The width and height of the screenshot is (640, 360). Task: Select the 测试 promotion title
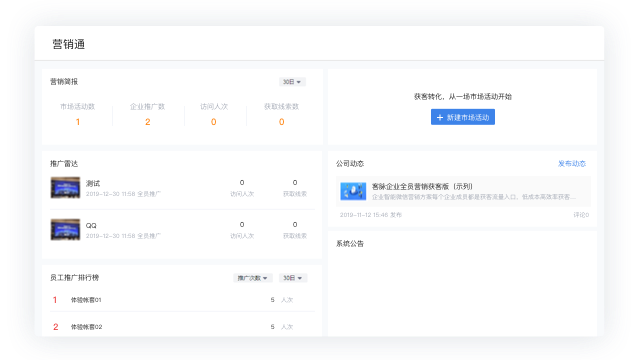93,183
